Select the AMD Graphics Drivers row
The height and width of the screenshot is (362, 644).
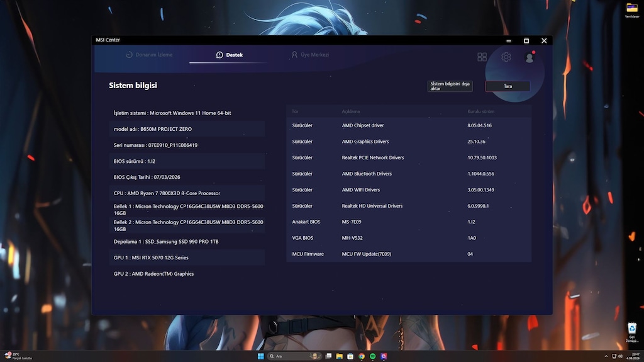409,142
